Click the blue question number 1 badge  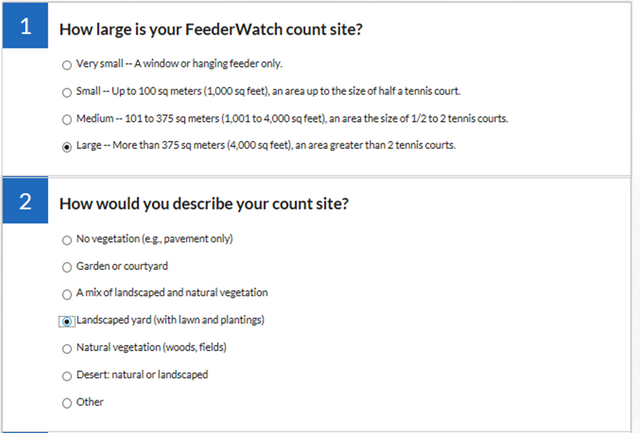[24, 28]
